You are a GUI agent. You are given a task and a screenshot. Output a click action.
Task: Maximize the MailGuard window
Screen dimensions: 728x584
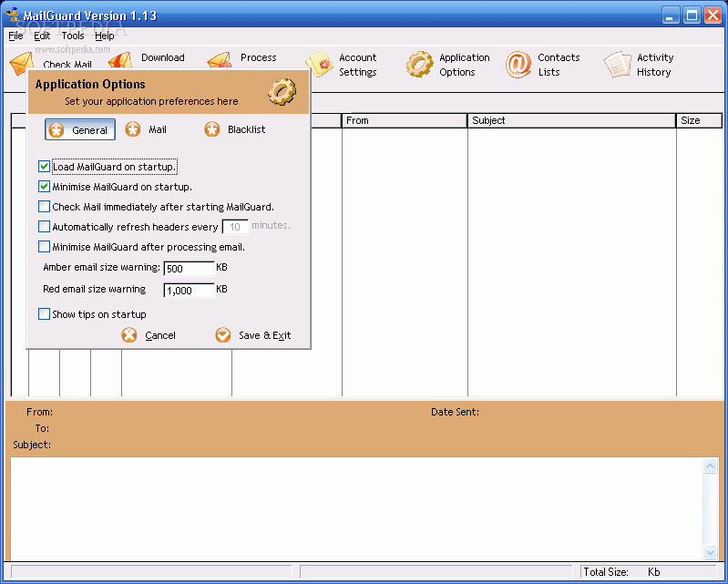[x=692, y=15]
